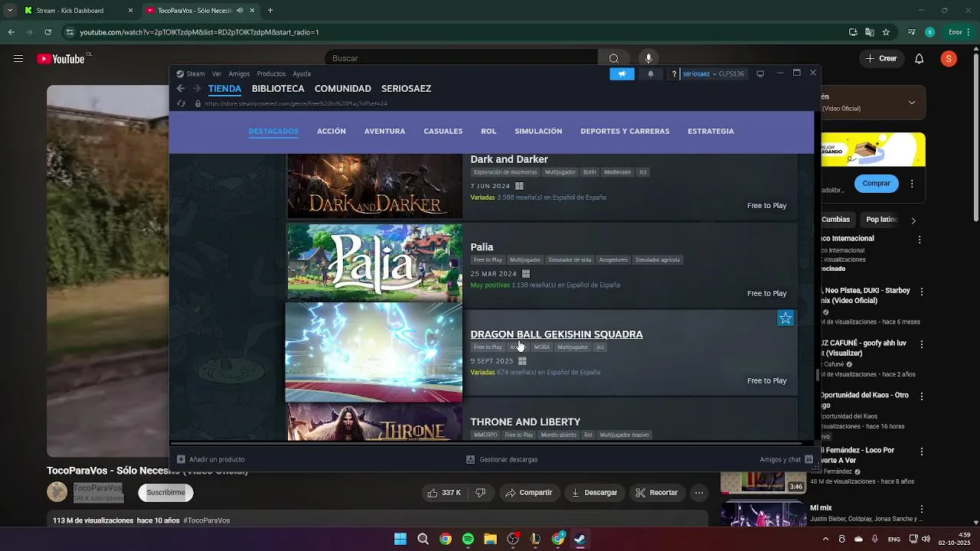Open the Productos menu in Steam

click(x=271, y=74)
